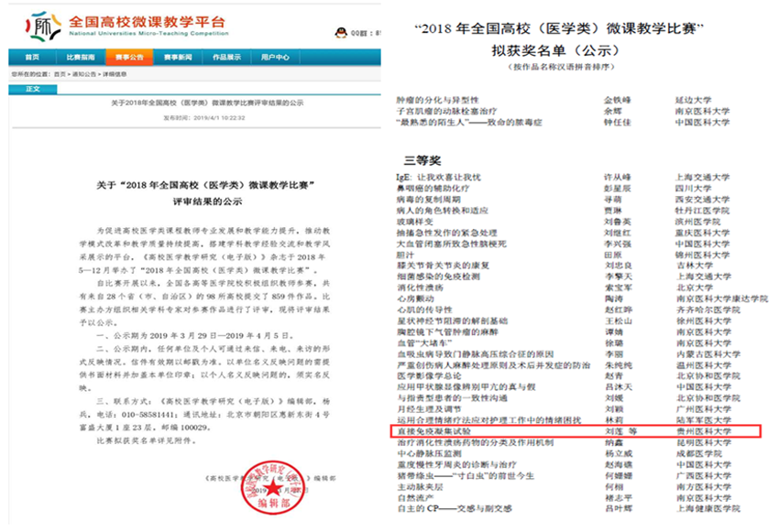Viewport: 779px width, 532px height.
Task: Select the 自然流产 entry
Action: point(415,498)
